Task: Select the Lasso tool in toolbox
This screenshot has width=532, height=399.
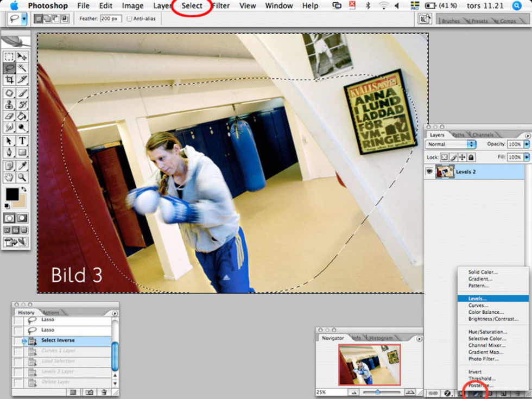Action: [x=10, y=68]
